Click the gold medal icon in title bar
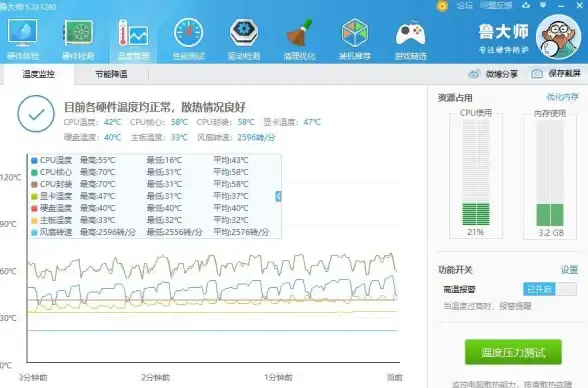 [x=442, y=6]
